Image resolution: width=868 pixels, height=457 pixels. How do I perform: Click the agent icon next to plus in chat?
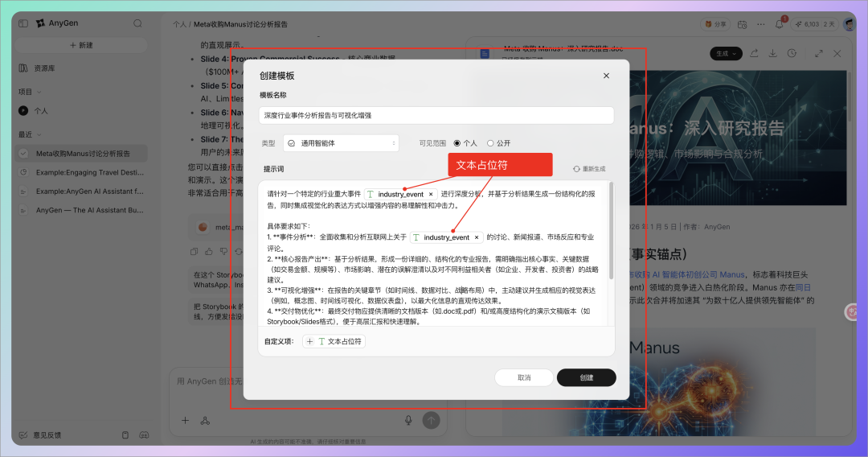(x=205, y=421)
